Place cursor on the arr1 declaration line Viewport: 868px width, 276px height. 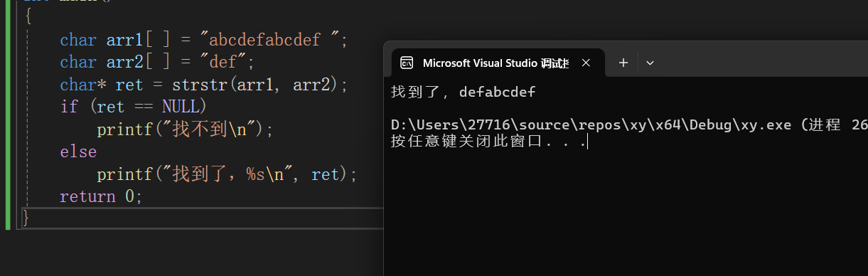pyautogui.click(x=204, y=40)
